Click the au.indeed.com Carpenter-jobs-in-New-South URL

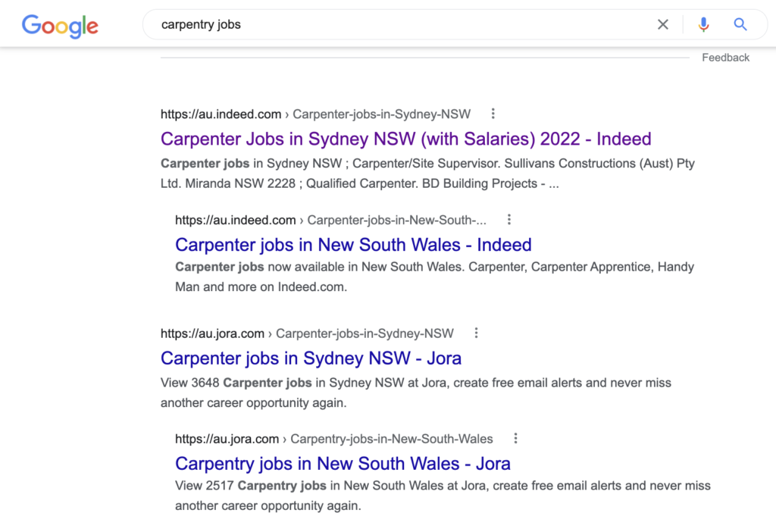[330, 220]
